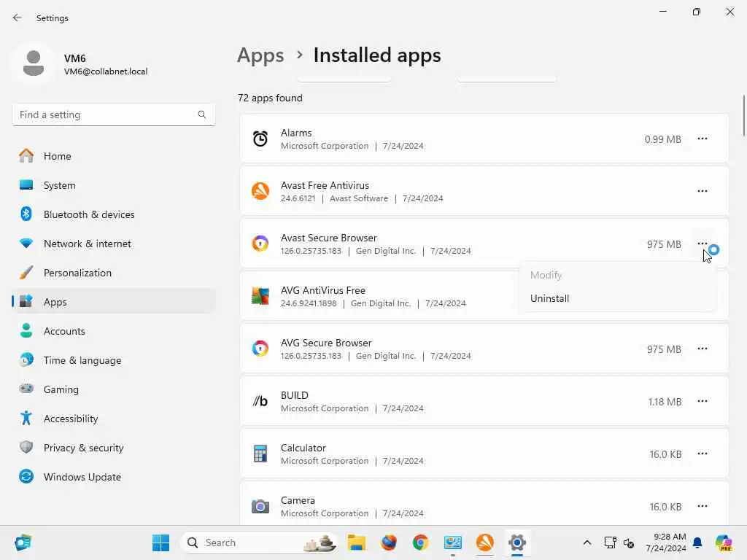
Task: Select Apps in the sidebar
Action: pos(114,302)
